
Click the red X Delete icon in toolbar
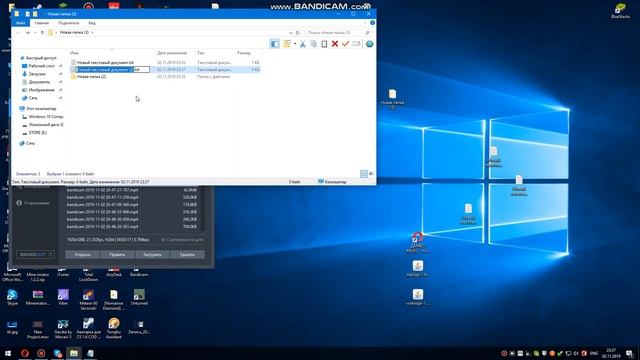tap(335, 44)
